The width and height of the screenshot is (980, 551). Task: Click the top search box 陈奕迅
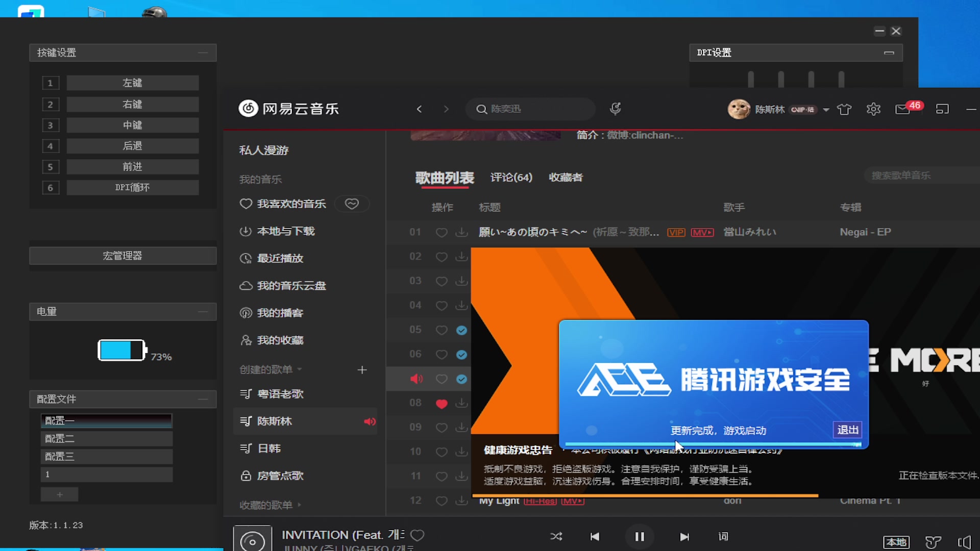[530, 109]
